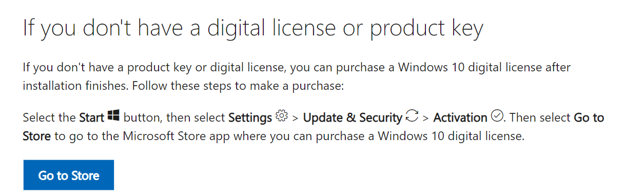Screen dimensions: 644x195
Task: Click the "Follow these steps to make a purchase" sentence
Action: click(238, 86)
